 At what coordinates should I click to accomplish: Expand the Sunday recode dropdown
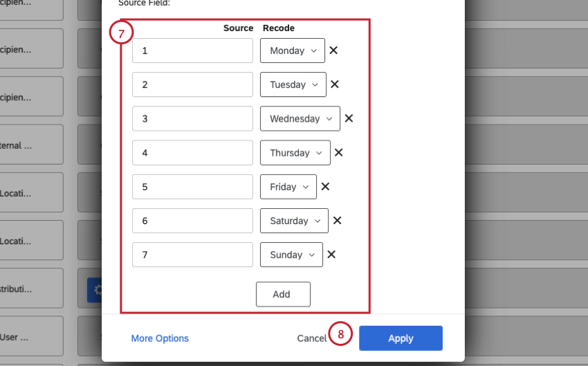click(x=291, y=255)
